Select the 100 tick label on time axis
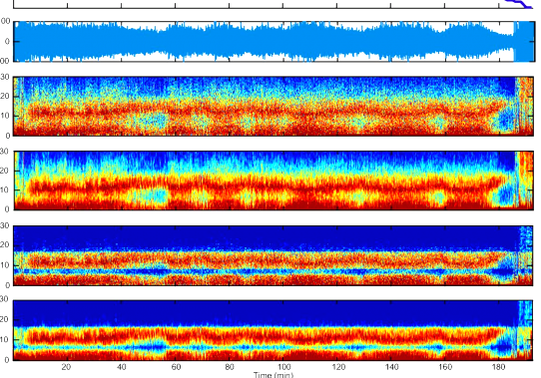541x378 pixels. click(x=284, y=367)
